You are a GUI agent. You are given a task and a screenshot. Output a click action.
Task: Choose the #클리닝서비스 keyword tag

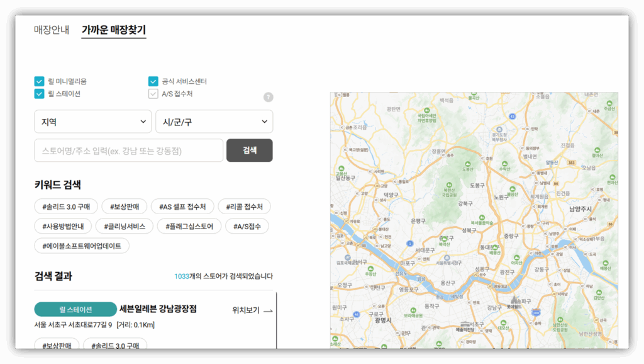tap(125, 226)
